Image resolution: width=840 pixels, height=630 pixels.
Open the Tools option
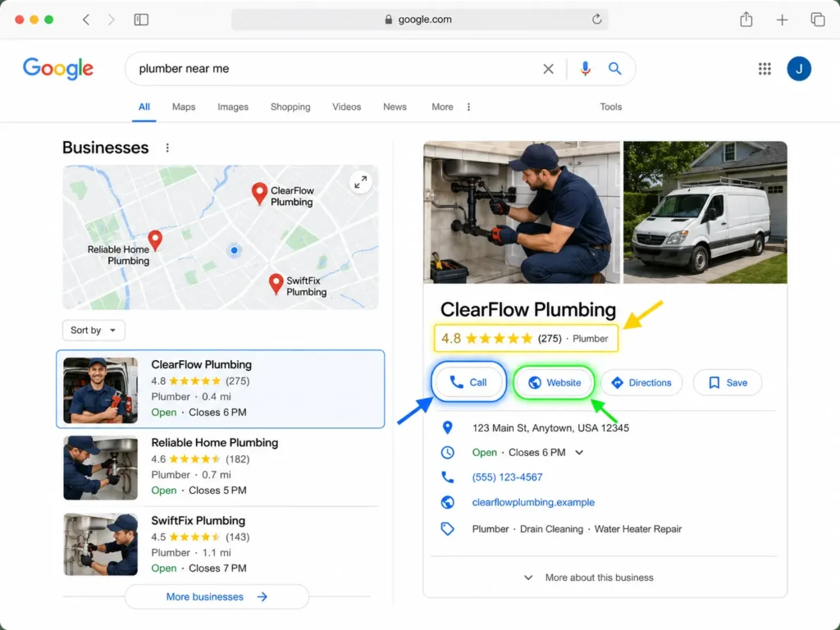610,107
